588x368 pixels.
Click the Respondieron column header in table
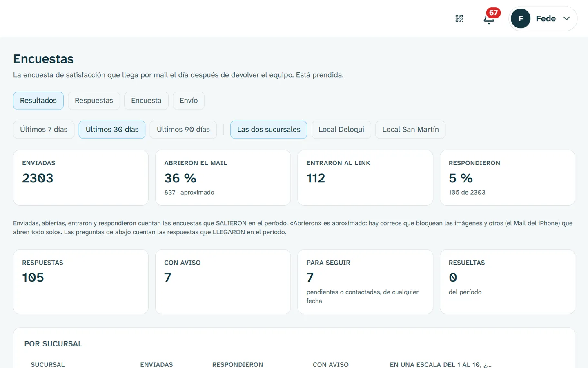(x=238, y=364)
